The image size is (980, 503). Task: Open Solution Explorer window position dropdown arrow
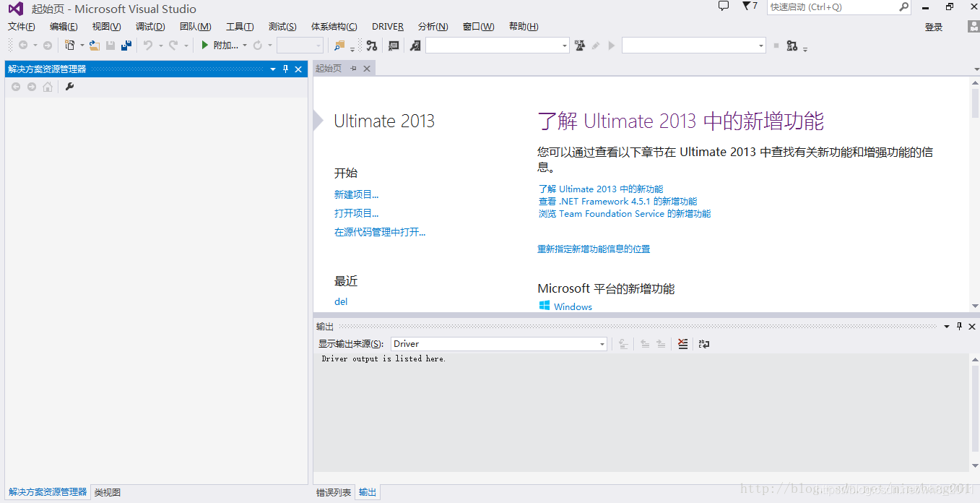click(x=273, y=69)
